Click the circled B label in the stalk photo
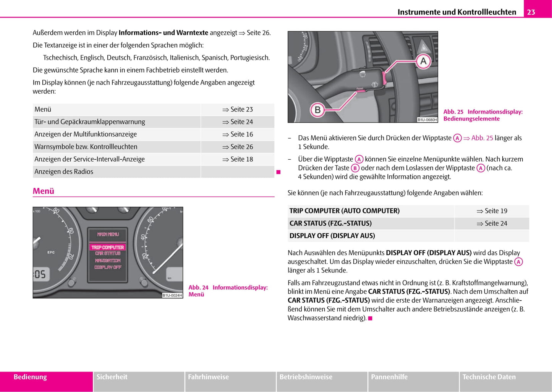This screenshot has width=552, height=392. (317, 110)
